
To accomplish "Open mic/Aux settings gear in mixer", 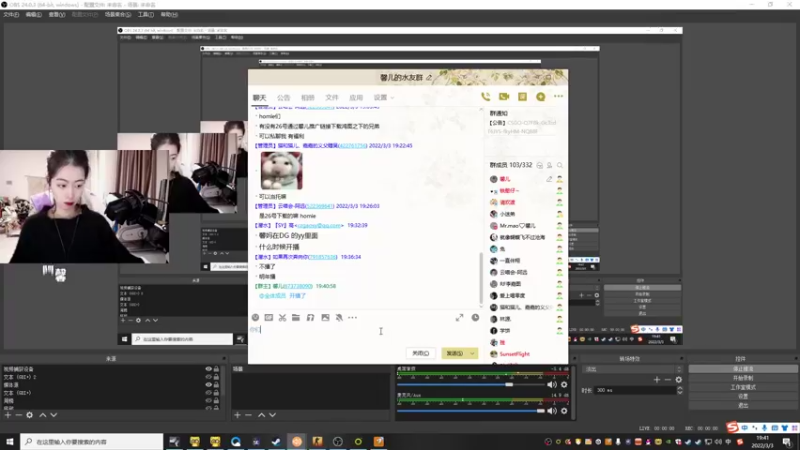I will (x=564, y=411).
